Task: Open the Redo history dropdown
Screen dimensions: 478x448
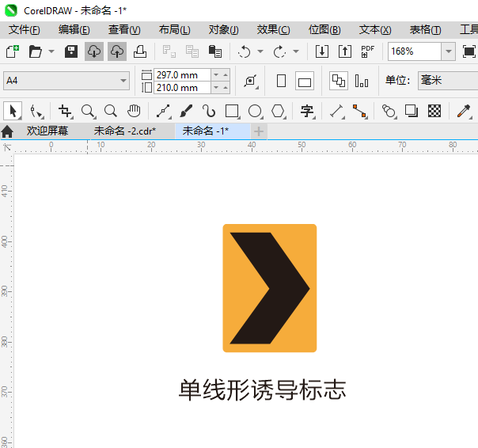Action: tap(296, 51)
